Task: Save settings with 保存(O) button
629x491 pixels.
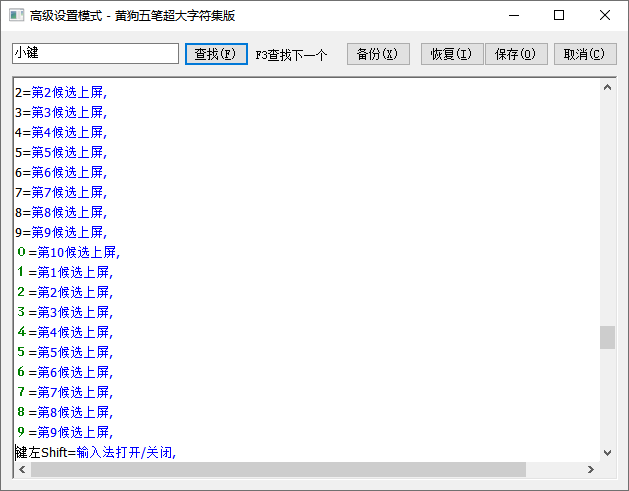Action: point(516,54)
